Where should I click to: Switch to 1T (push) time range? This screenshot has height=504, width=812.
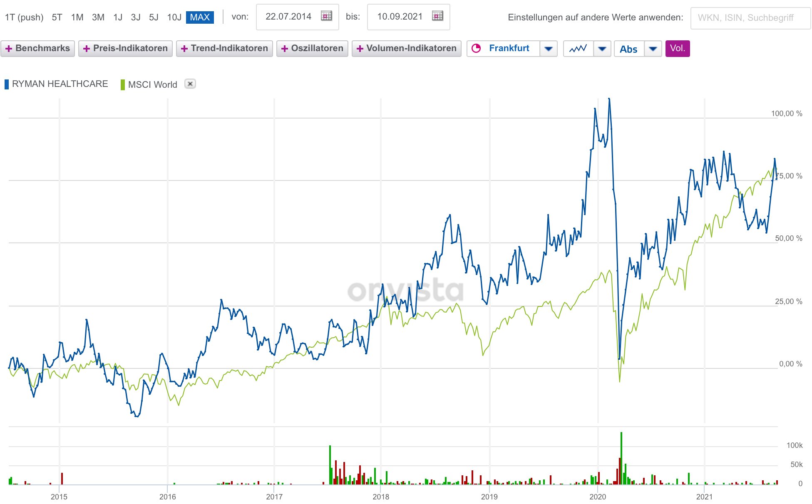(x=24, y=17)
